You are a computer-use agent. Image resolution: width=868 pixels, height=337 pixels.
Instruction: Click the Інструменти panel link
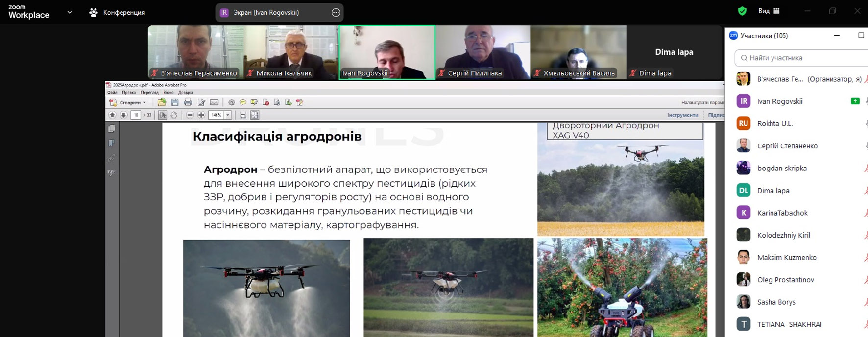click(682, 115)
